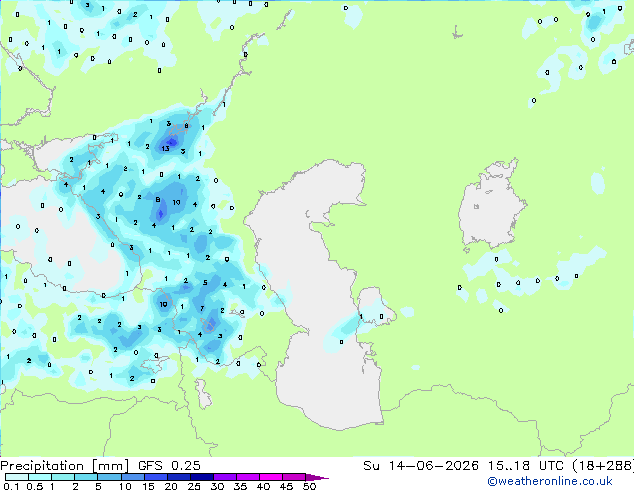This screenshot has width=634, height=490.
Task: Select the 0.5–1 mm legend color swatch
Action: pos(40,477)
